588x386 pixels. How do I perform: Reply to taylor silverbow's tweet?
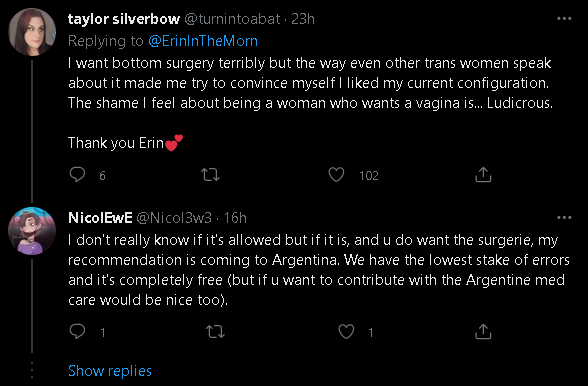[77, 175]
